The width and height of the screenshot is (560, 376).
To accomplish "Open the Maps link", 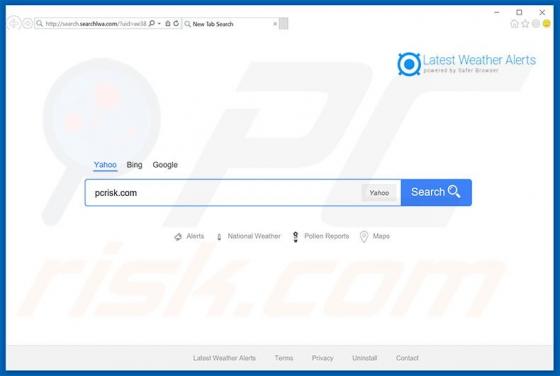I will 381,236.
